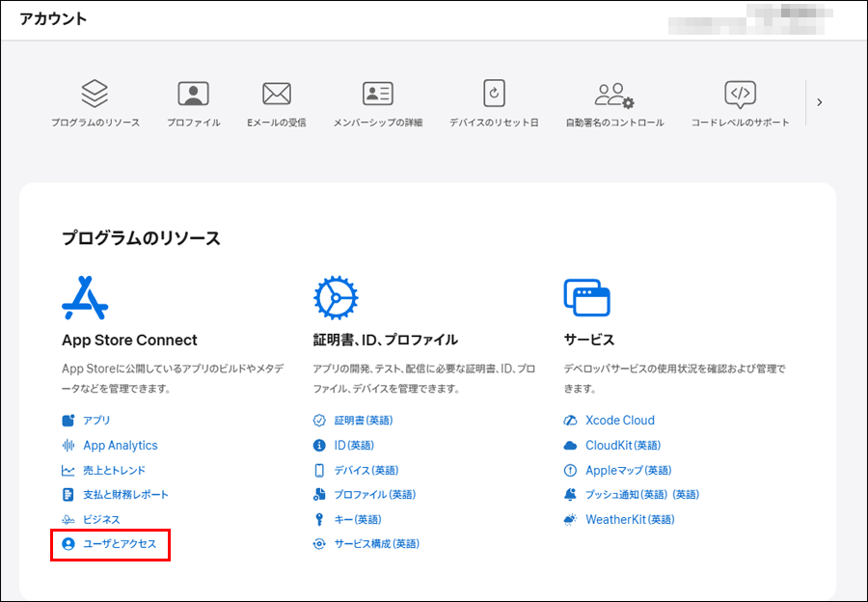Image resolution: width=868 pixels, height=602 pixels.
Task: Open the ID(英語) link
Action: 354,446
